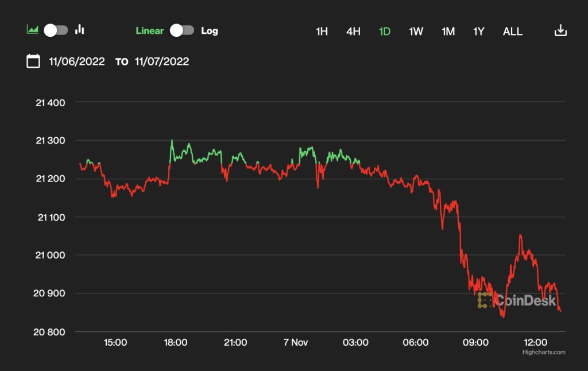588x371 pixels.
Task: Edit the start date 11/06/2022
Action: (77, 61)
